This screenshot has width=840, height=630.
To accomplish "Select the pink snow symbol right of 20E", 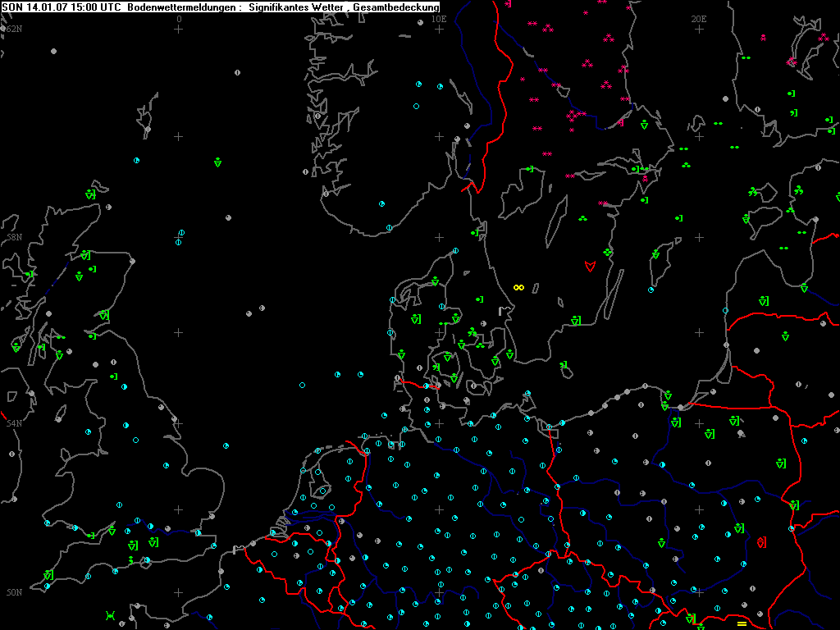I will click(763, 37).
